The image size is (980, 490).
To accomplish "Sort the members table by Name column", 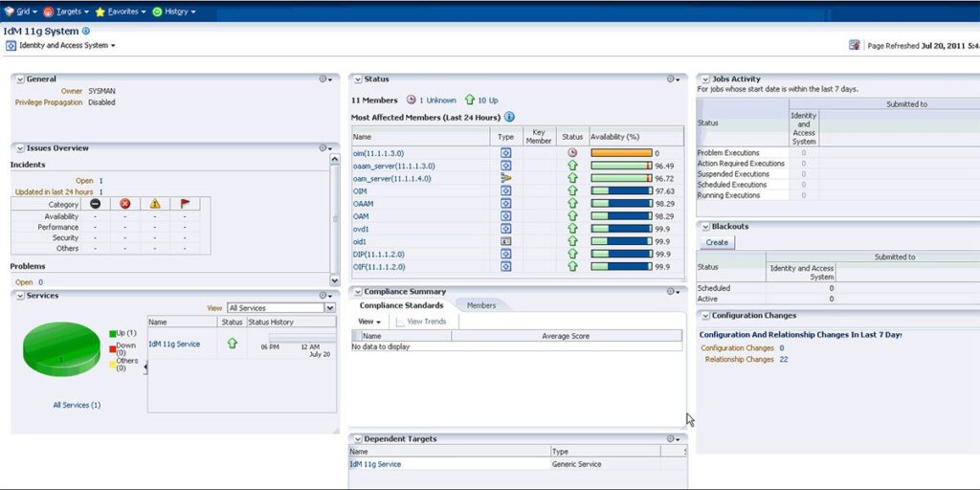I will (x=421, y=136).
